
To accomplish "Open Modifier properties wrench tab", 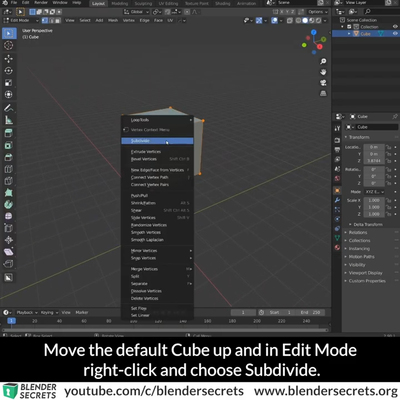I will tap(337, 200).
